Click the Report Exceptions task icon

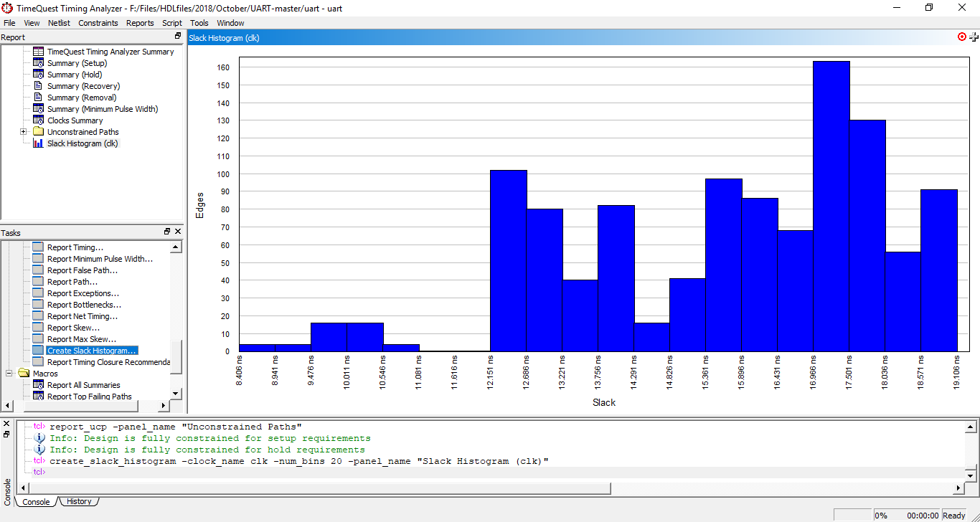38,293
